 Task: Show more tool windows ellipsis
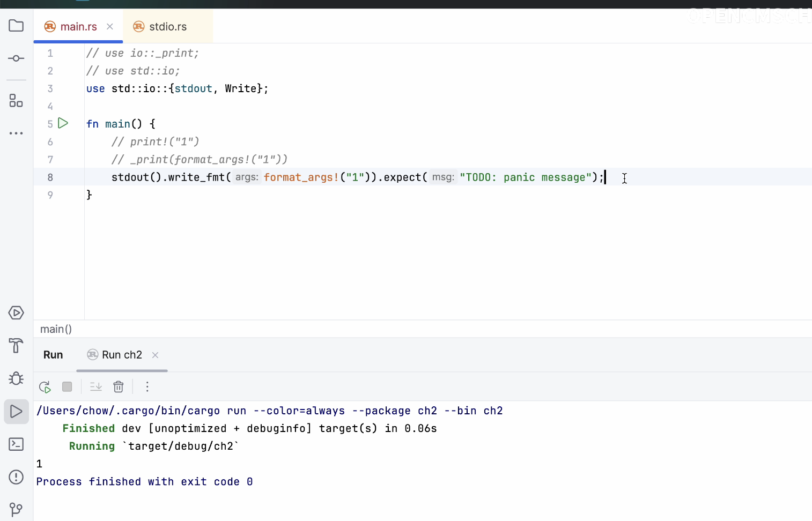coord(16,133)
